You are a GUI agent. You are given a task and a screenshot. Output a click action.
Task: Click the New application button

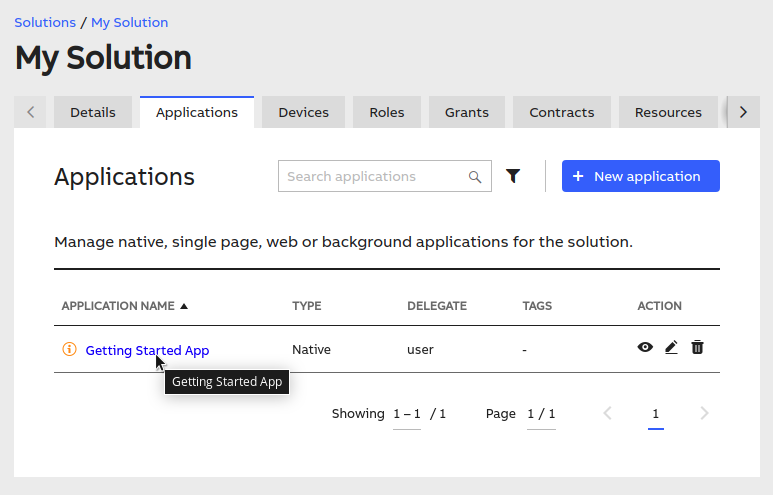[640, 176]
